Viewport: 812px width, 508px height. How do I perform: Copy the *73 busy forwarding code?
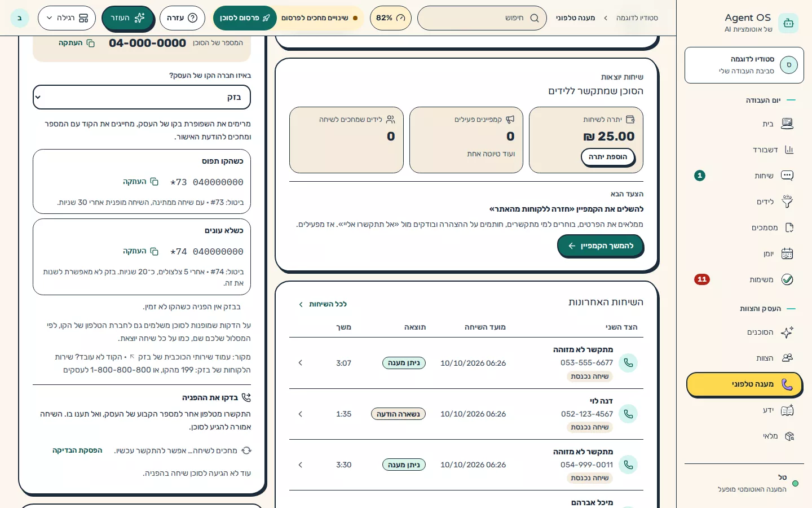(141, 182)
